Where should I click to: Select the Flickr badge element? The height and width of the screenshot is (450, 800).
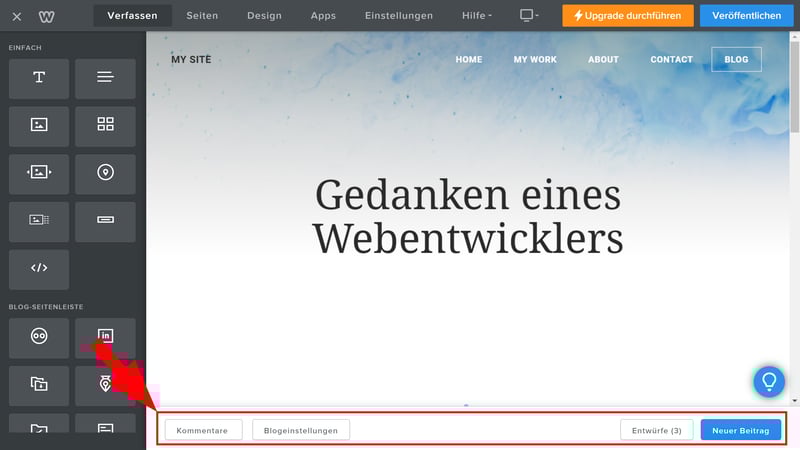(39, 337)
